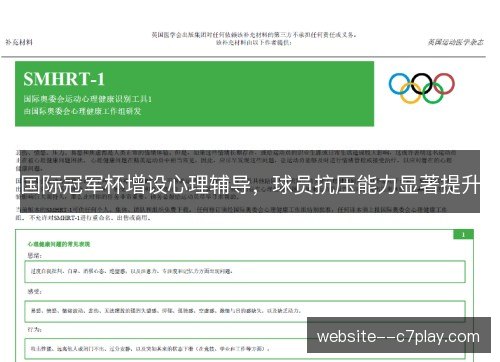Click the 国际奥委会运动心理健康识别工具1 subtitle line
Image resolution: width=500 pixels, height=362 pixels.
pyautogui.click(x=88, y=99)
